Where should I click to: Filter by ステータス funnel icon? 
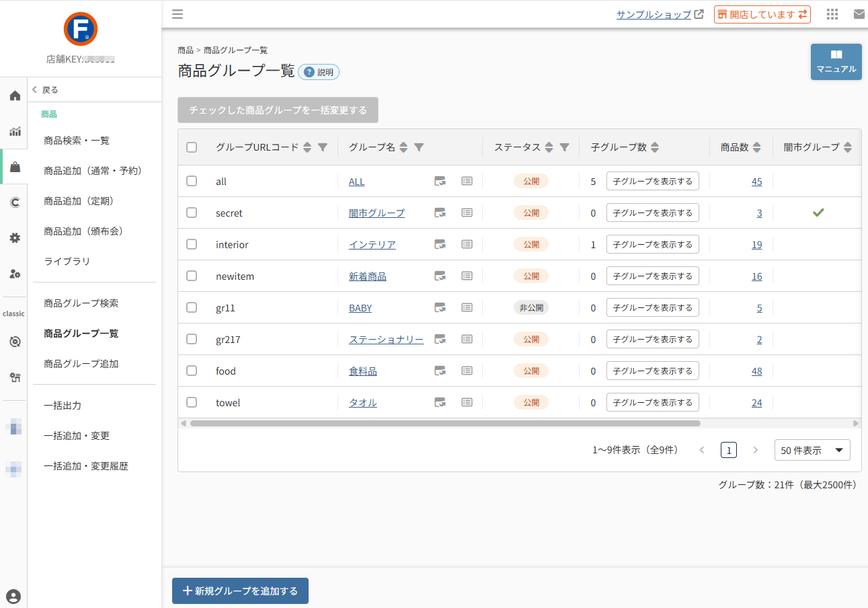[x=565, y=147]
